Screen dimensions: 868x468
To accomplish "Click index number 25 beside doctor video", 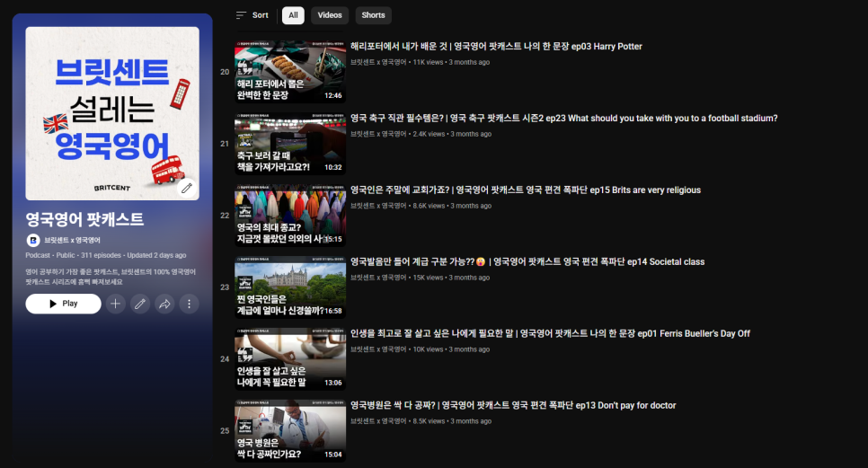I will coord(225,431).
